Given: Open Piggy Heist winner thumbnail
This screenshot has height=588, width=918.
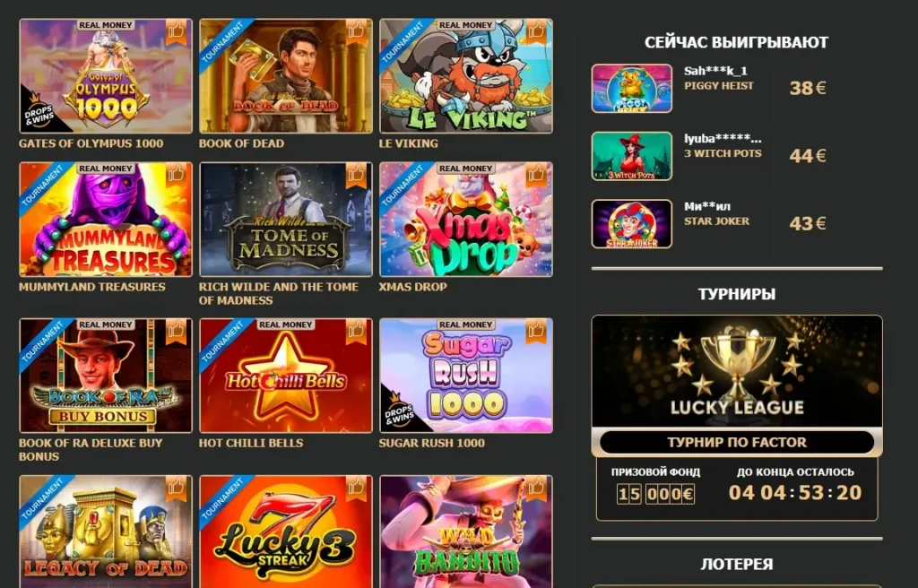Looking at the screenshot, I should point(632,89).
